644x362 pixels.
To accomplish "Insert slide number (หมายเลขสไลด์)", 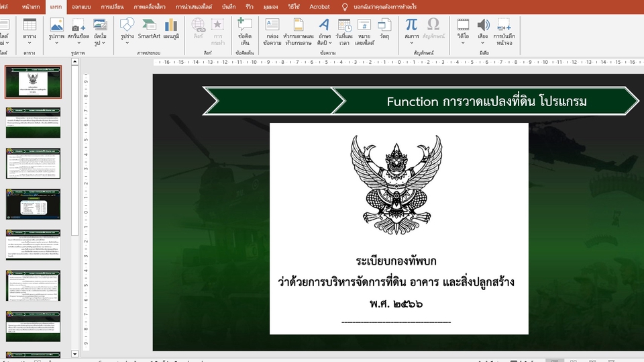I will click(364, 32).
